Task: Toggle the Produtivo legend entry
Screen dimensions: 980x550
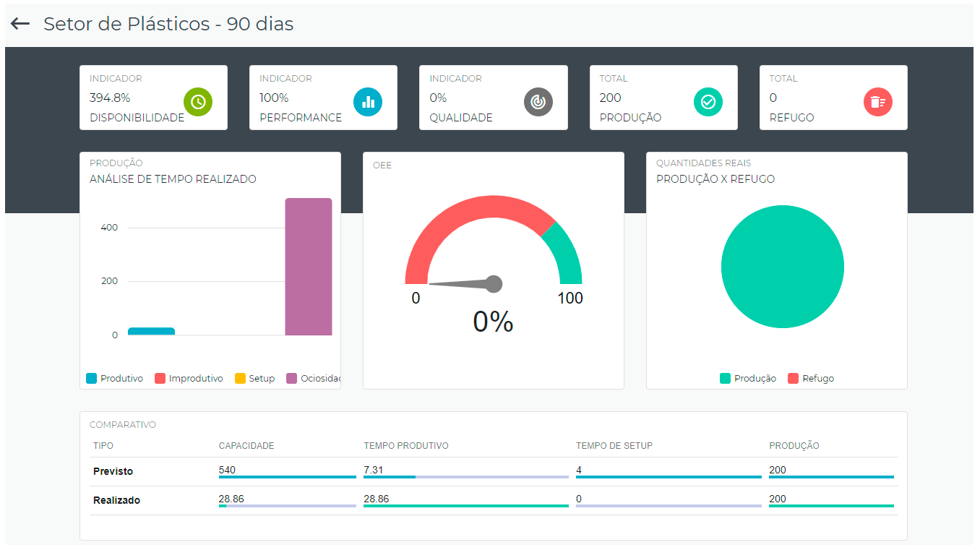Action: pos(114,378)
